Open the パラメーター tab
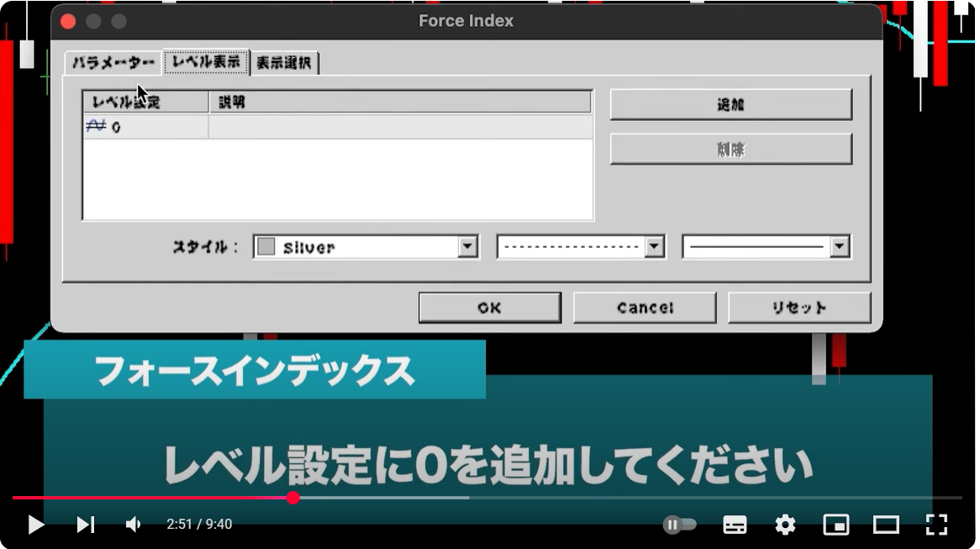 click(113, 63)
